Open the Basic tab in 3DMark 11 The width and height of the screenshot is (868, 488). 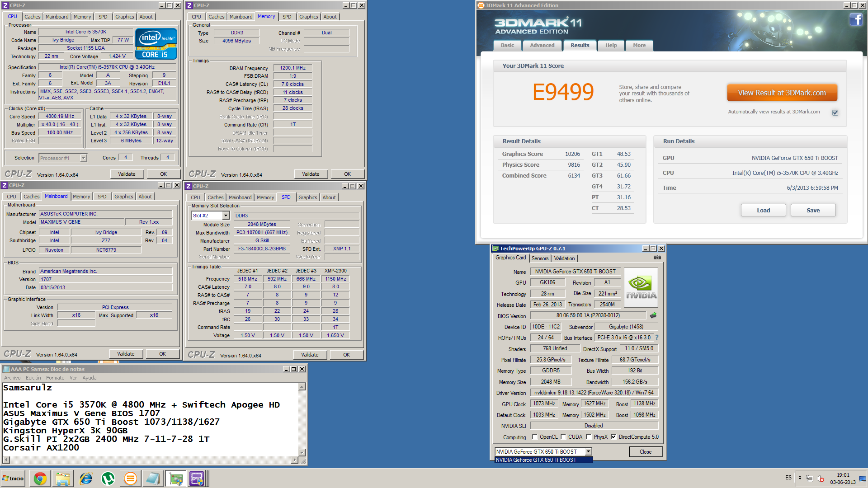click(507, 45)
